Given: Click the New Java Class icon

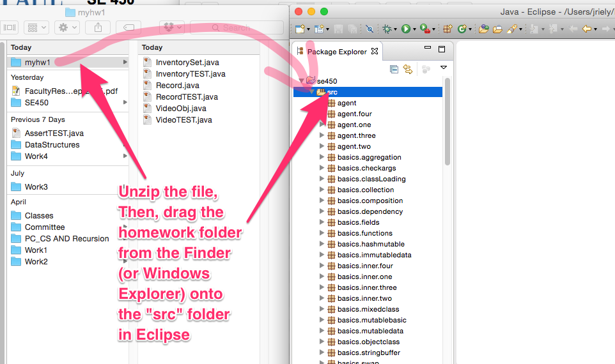Looking at the screenshot, I should click(461, 29).
